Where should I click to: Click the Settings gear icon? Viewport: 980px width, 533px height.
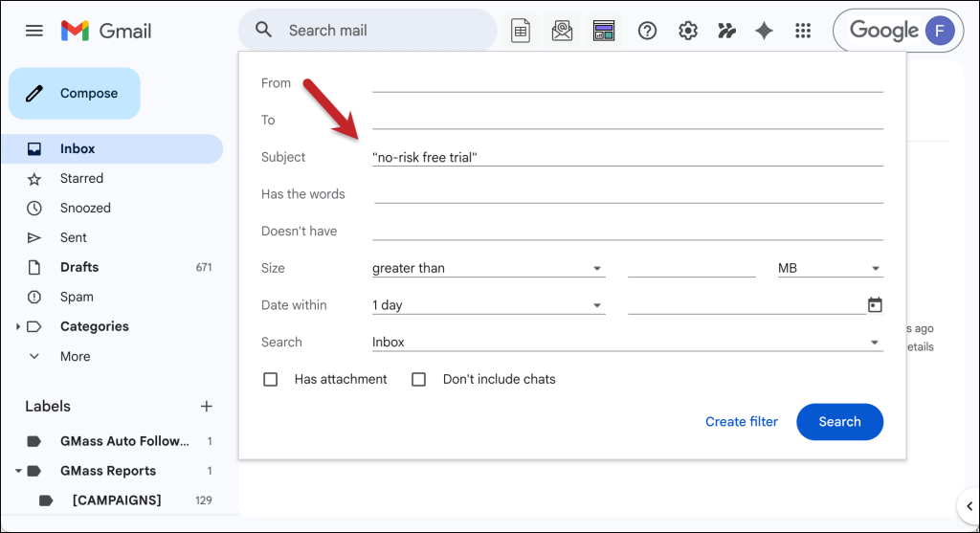pos(687,31)
